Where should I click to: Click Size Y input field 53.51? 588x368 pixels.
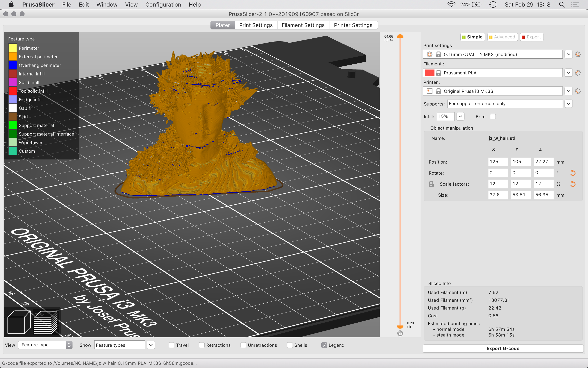(521, 195)
